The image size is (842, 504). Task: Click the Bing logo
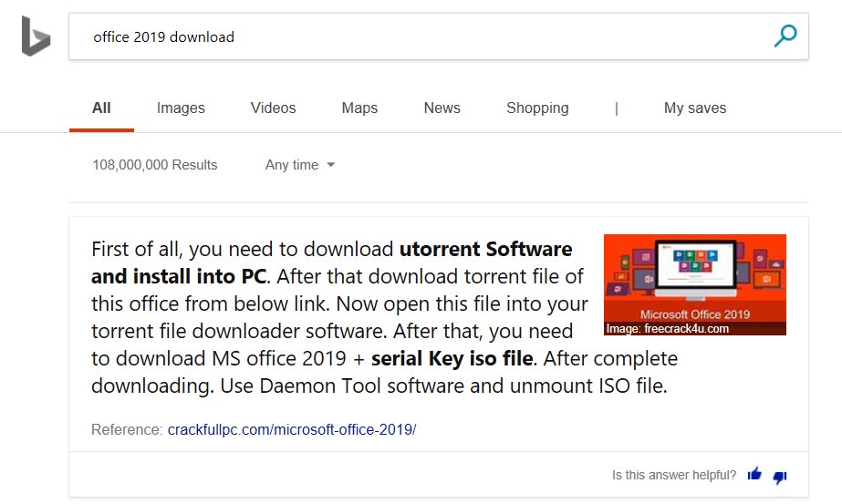36,37
